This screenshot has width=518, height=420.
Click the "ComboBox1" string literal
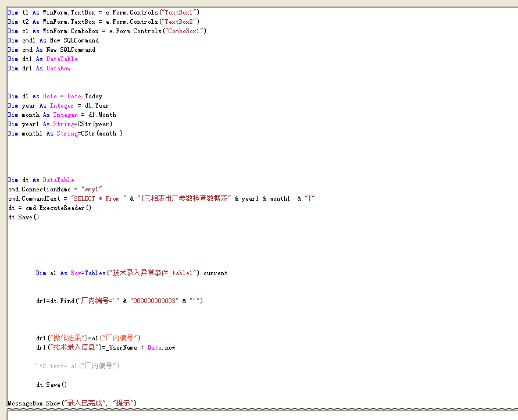185,31
